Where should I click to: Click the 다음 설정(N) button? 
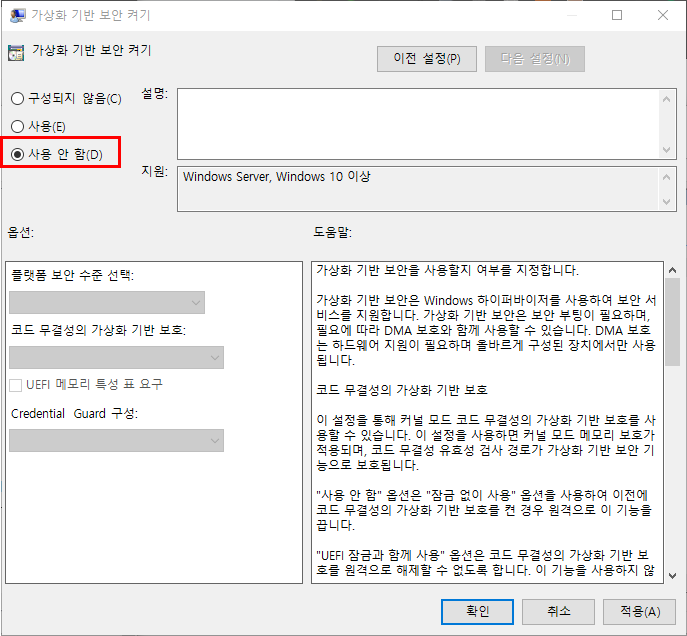[x=535, y=59]
